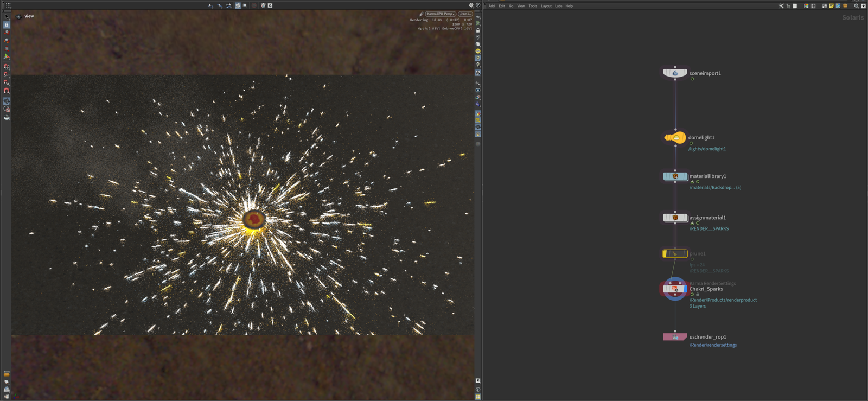Viewport: 868px width, 401px height.
Task: Click the viewport help question mark icon
Action: 478,5
